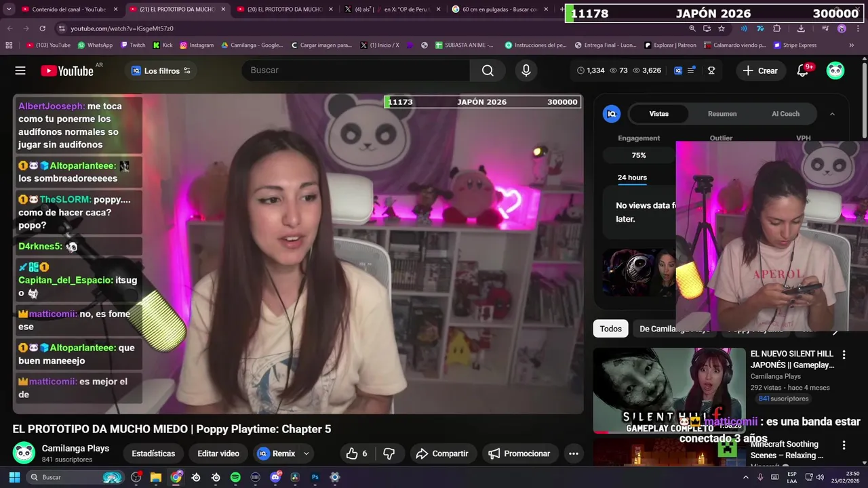868x488 pixels.
Task: Open options for El Nuevo Silent Hill video
Action: (844, 354)
